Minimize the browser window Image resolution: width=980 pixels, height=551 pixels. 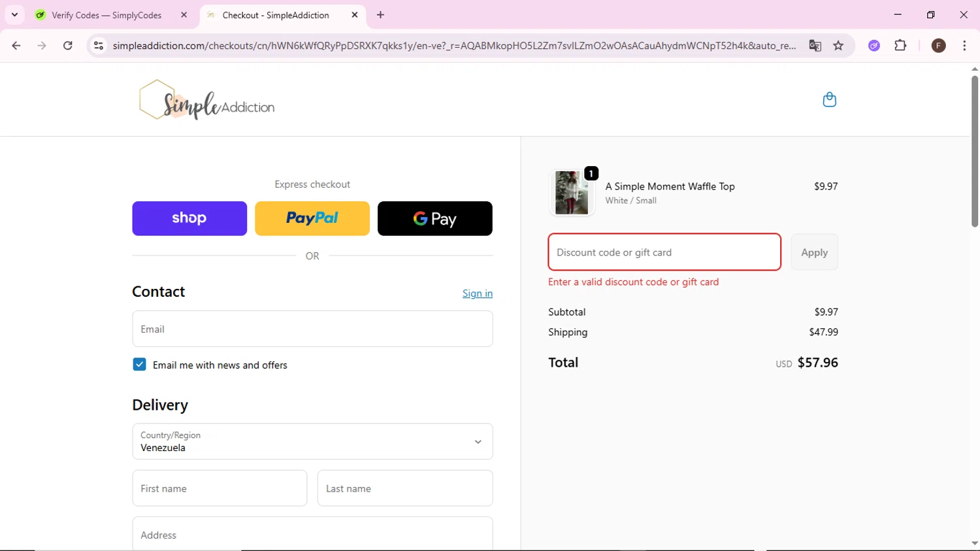(898, 14)
